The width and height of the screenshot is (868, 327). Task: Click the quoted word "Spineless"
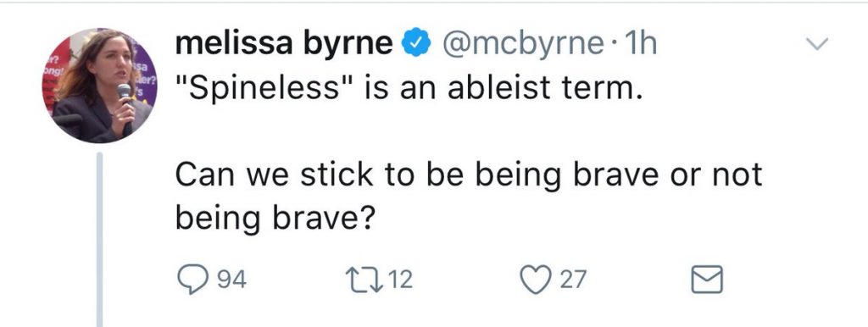258,89
